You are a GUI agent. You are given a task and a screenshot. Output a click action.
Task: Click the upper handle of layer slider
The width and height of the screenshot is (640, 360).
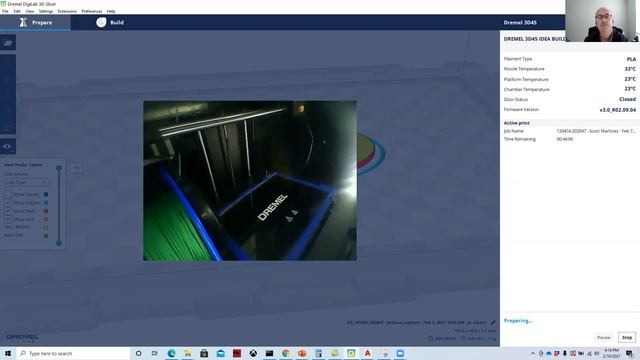click(x=59, y=168)
